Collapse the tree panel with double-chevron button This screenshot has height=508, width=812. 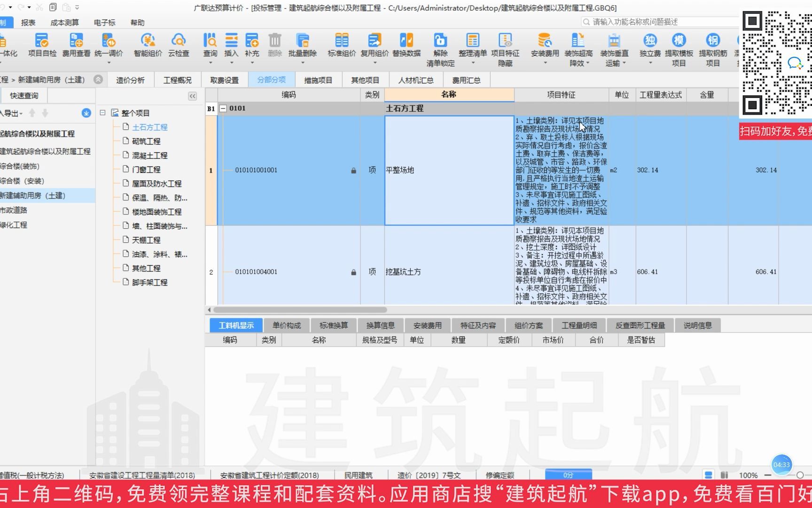193,96
